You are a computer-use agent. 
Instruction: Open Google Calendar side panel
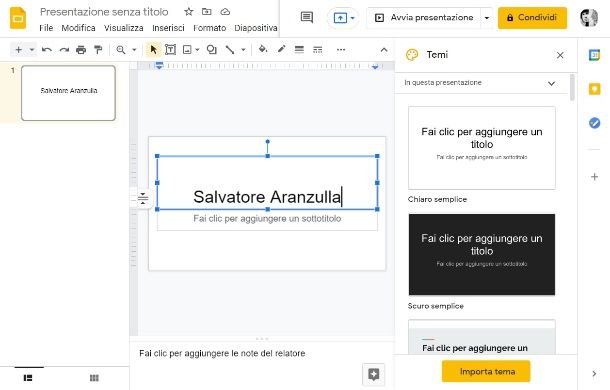[x=594, y=55]
